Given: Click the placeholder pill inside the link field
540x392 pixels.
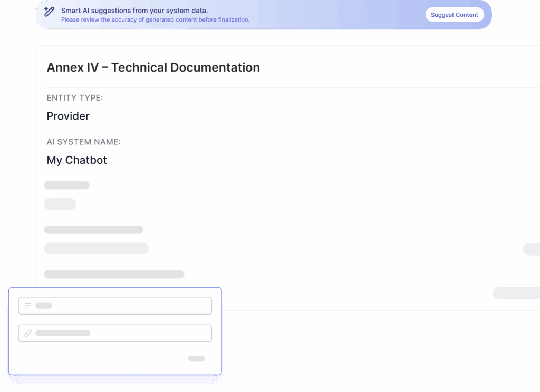Looking at the screenshot, I should [63, 333].
